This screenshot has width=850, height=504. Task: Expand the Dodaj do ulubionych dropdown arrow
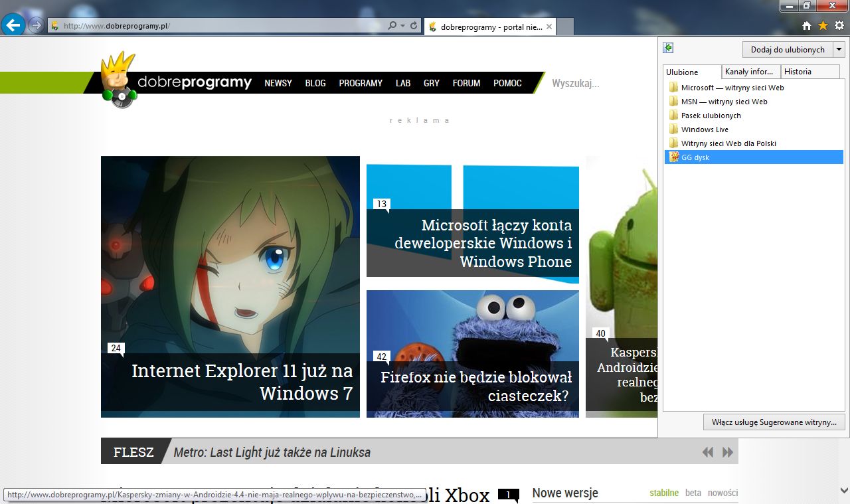point(839,50)
